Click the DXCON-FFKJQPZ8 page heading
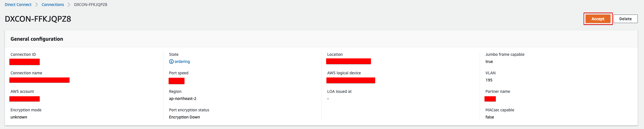 pyautogui.click(x=38, y=19)
